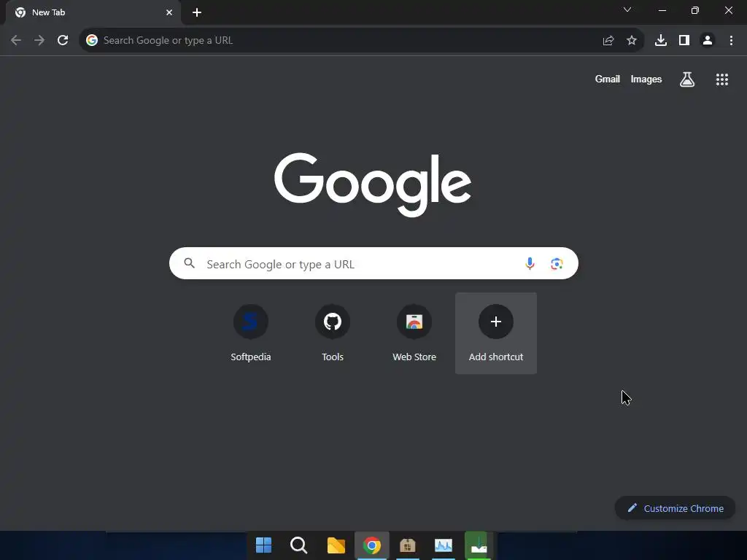Open the Google apps grid
The height and width of the screenshot is (560, 747).
click(722, 79)
